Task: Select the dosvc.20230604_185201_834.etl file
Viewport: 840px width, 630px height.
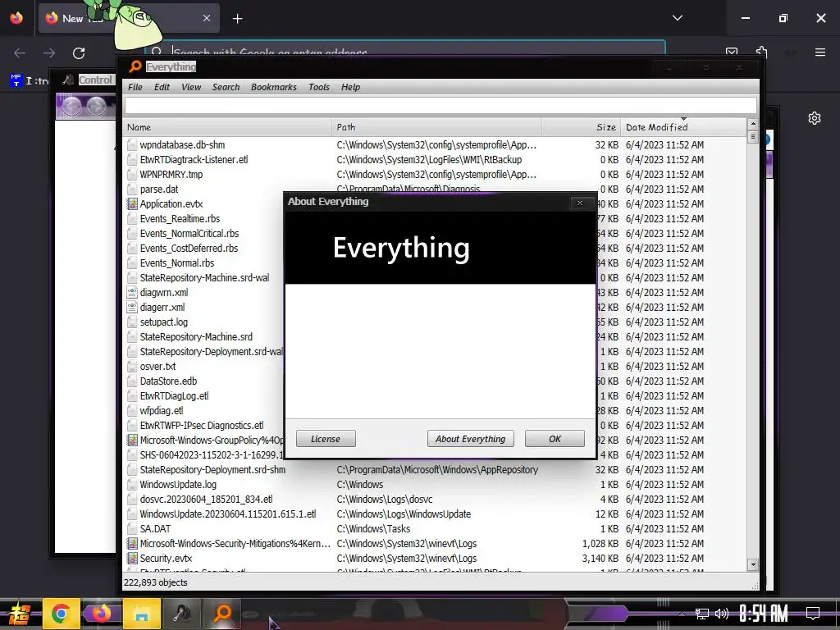Action: pos(206,500)
